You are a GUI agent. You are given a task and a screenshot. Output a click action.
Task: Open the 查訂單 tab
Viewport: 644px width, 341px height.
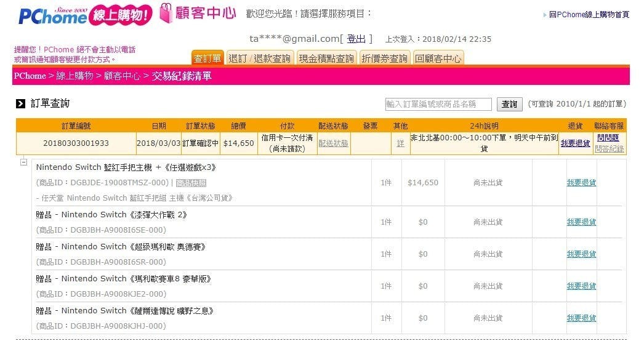click(x=207, y=58)
